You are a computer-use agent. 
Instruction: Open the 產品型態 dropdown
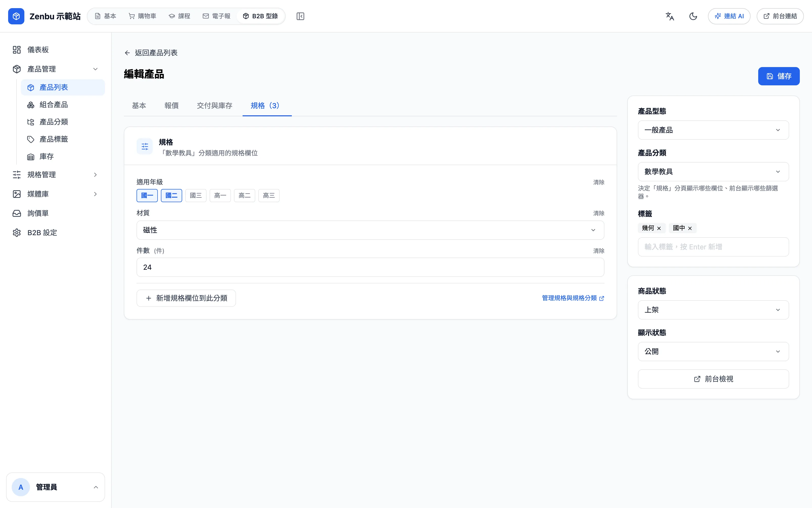click(x=713, y=130)
